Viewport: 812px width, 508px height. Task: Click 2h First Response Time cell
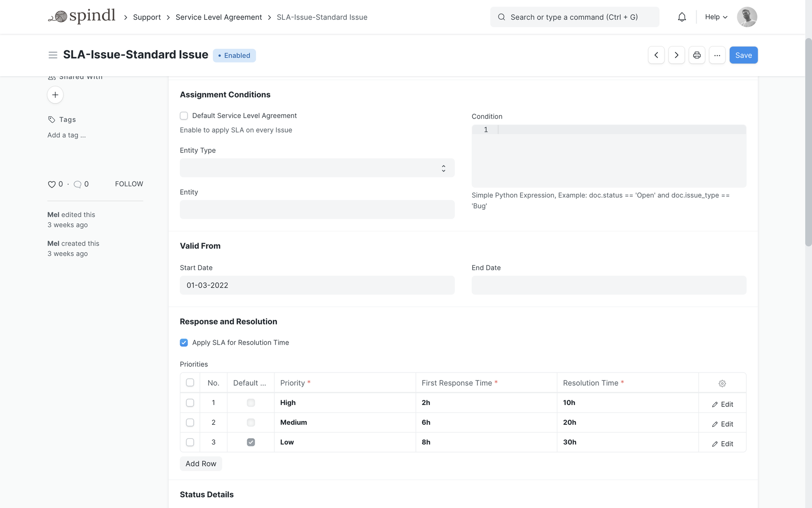pyautogui.click(x=486, y=403)
